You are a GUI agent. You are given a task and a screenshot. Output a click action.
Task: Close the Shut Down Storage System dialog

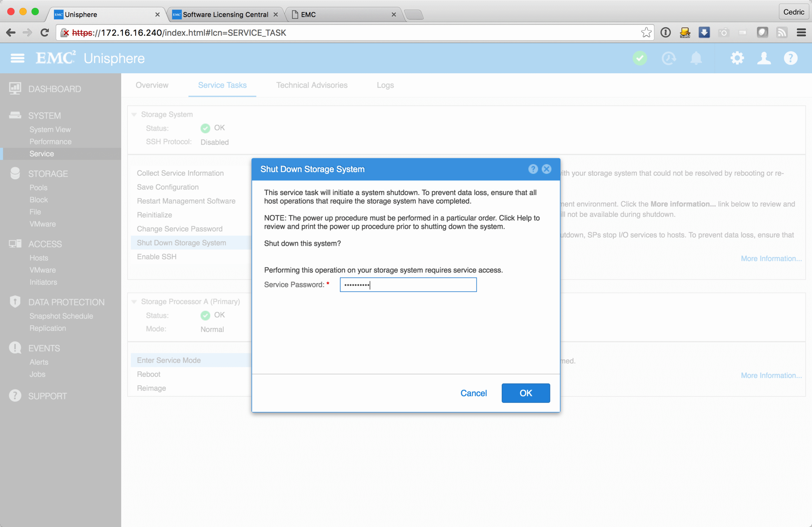pos(546,169)
